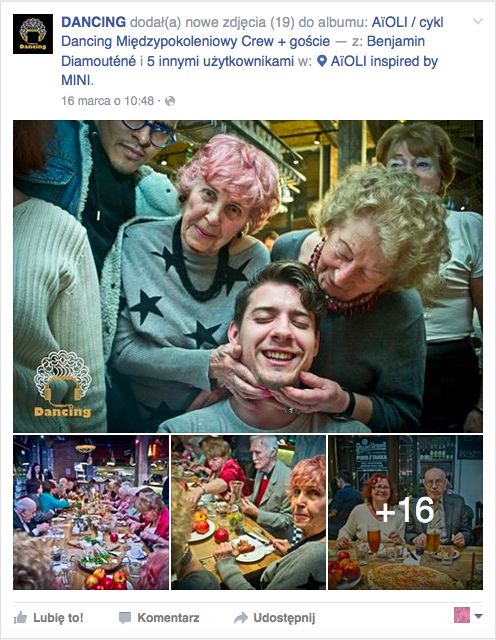Open the AïOLI inspired by MINI location

(249, 71)
